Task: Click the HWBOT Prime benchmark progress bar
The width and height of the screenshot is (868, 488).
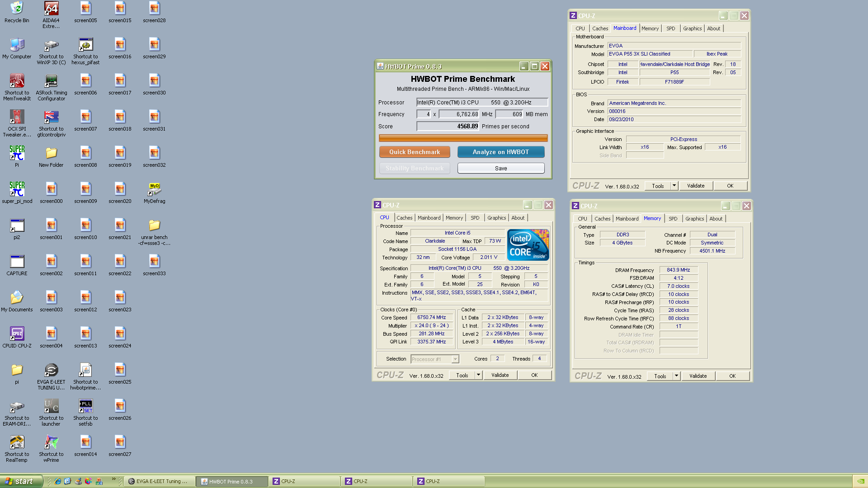Action: coord(463,138)
